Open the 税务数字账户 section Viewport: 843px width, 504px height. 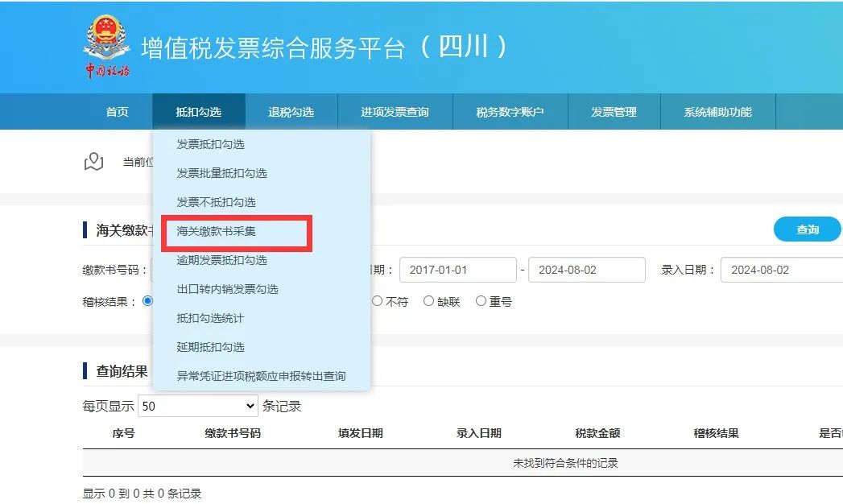click(510, 112)
